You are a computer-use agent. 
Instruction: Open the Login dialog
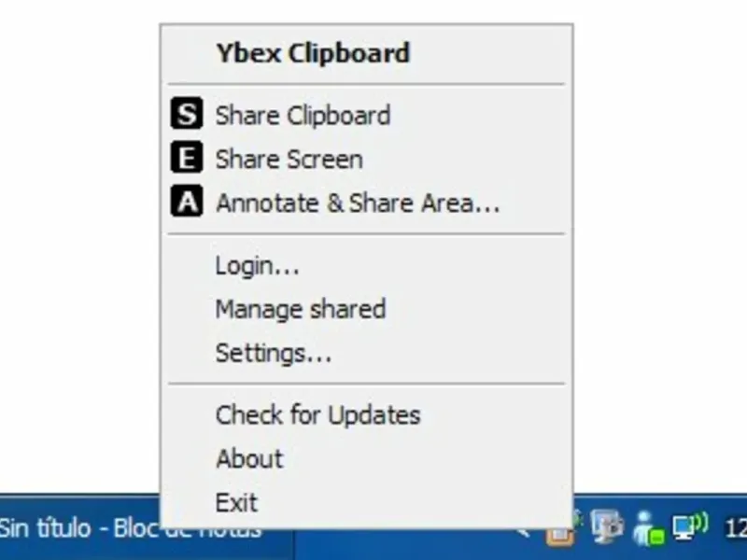tap(257, 266)
